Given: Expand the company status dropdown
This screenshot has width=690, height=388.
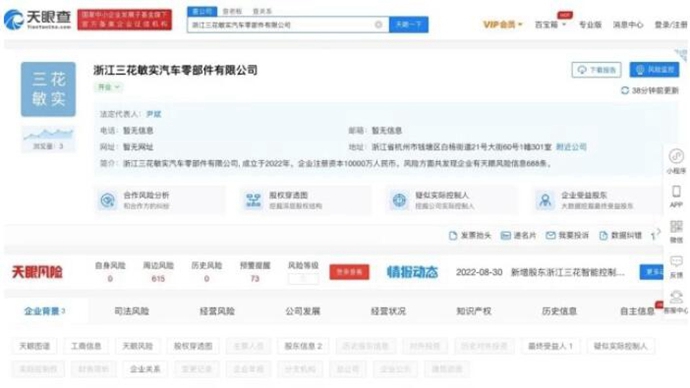Looking at the screenshot, I should point(109,87).
